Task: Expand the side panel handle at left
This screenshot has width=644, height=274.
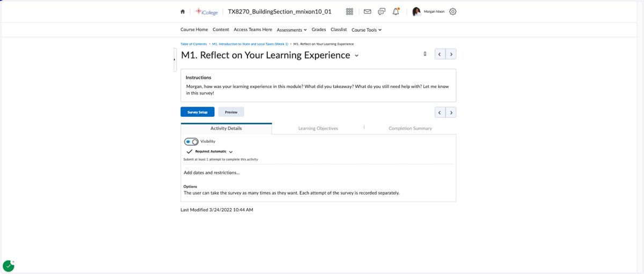Action: point(174,59)
